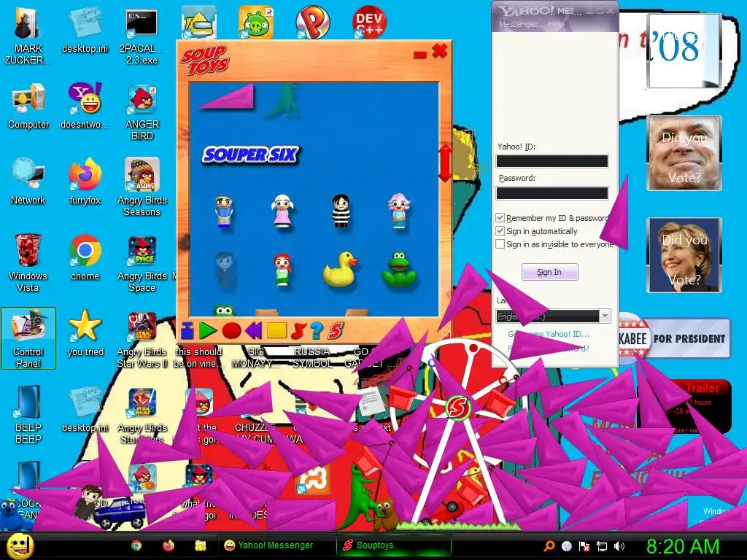Uncheck Sign in automatically
Image resolution: width=747 pixels, height=560 pixels.
click(500, 231)
